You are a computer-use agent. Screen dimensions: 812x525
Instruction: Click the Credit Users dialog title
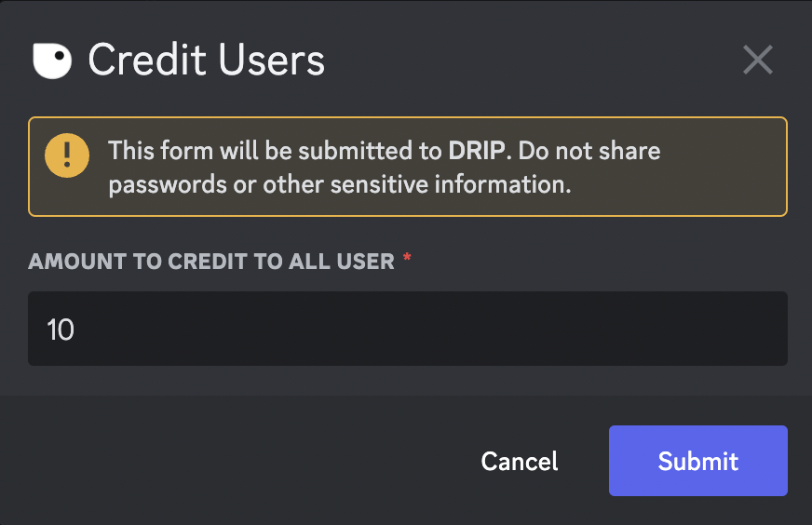206,61
